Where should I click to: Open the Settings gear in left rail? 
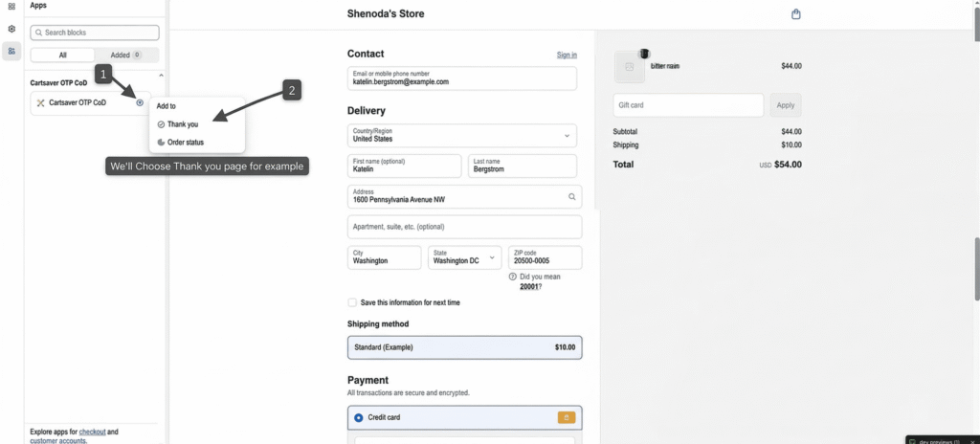11,29
